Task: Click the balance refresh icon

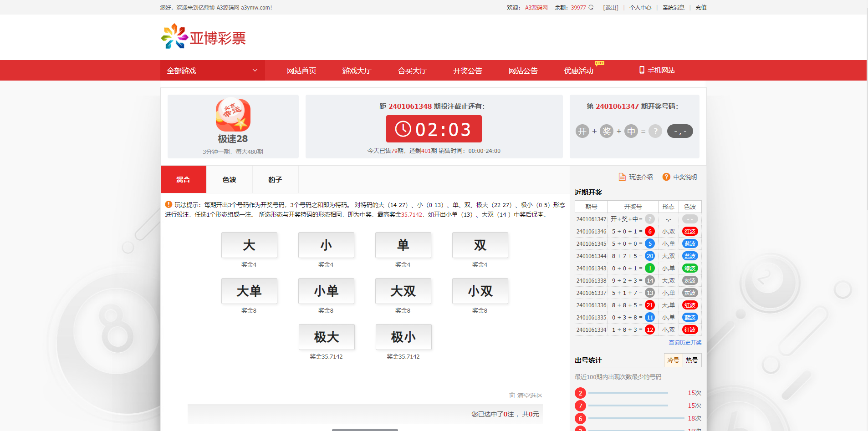Action: pyautogui.click(x=591, y=7)
